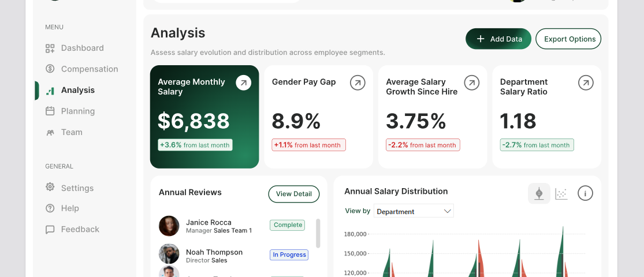Click the View by dropdown chevron arrow

447,211
